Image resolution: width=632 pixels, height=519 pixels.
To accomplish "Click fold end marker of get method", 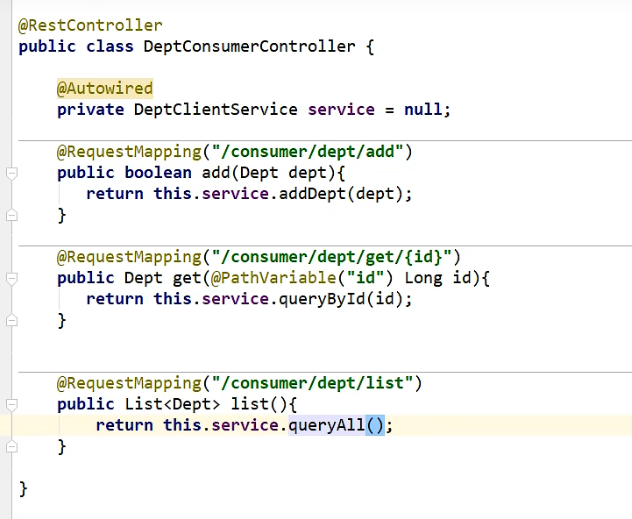I will click(x=12, y=320).
